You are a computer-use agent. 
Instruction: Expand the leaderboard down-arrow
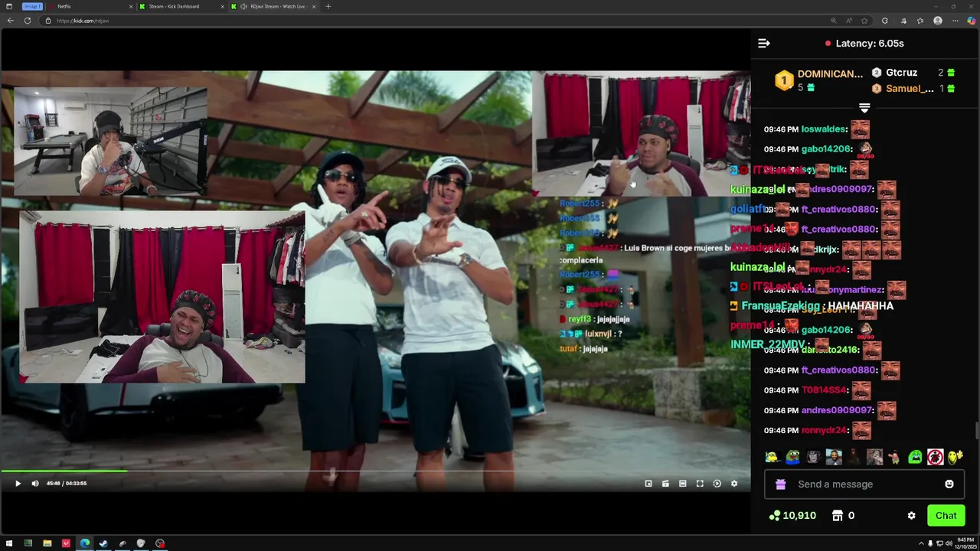click(864, 108)
